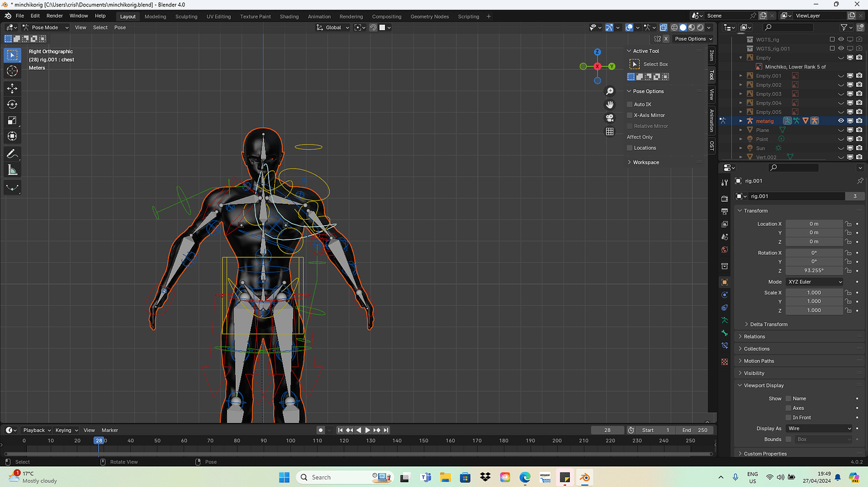Enable the Auto IK checkbox
The height and width of the screenshot is (487, 868).
[630, 104]
